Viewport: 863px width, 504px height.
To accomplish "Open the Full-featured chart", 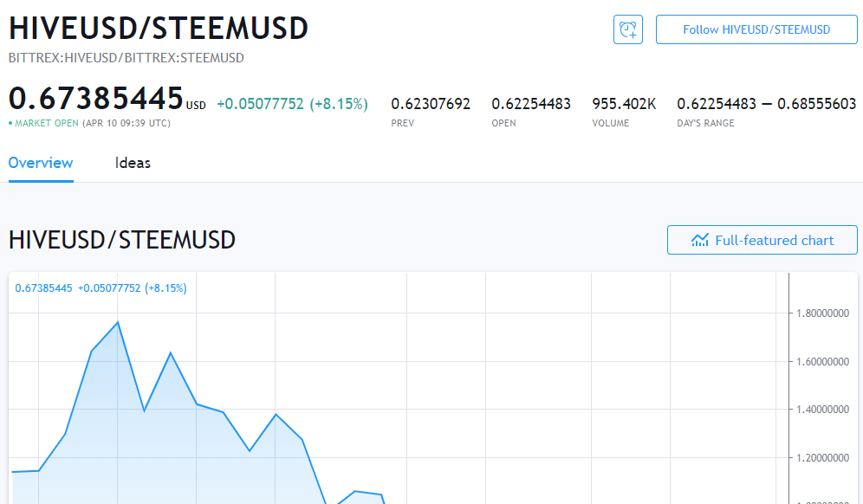I will 762,240.
